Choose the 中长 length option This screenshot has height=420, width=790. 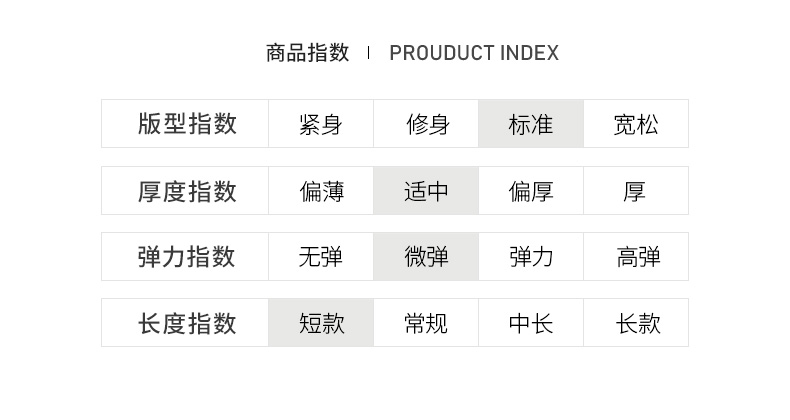[531, 323]
